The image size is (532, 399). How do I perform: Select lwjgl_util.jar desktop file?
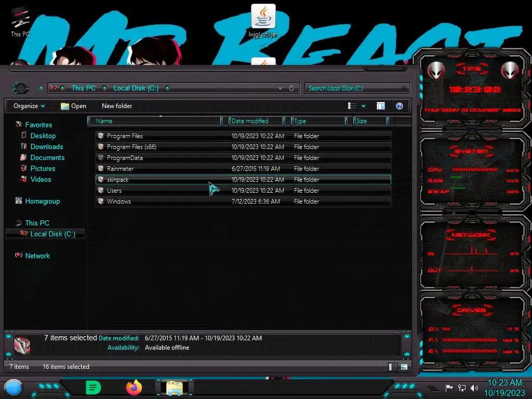[263, 21]
